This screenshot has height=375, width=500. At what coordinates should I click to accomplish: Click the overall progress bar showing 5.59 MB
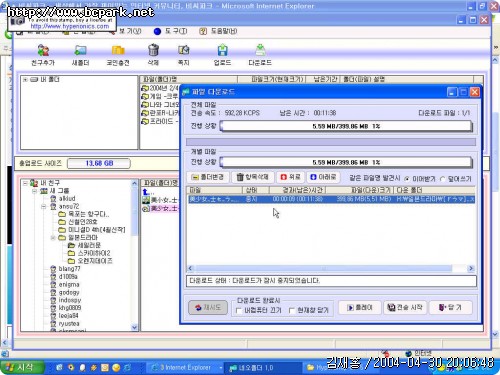(346, 126)
